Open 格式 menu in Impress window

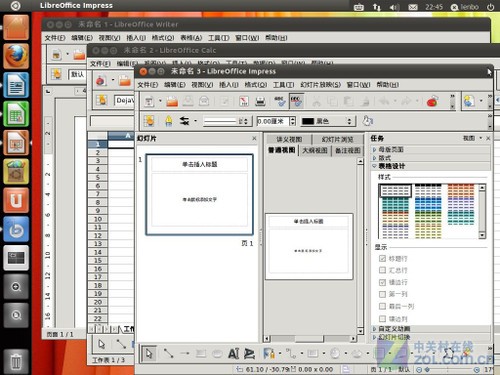coord(256,85)
